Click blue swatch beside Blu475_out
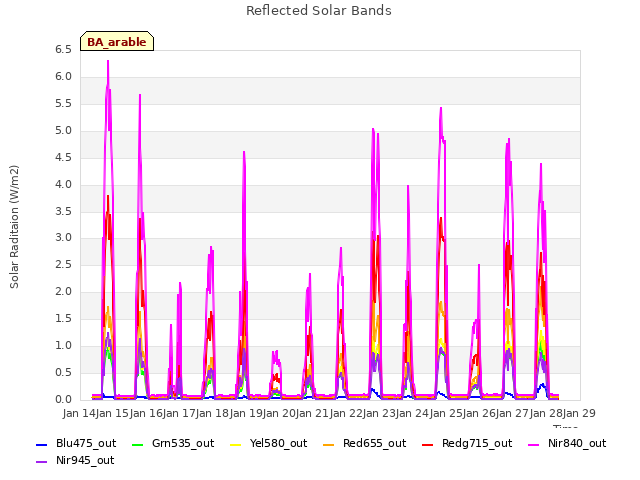 [x=42, y=444]
